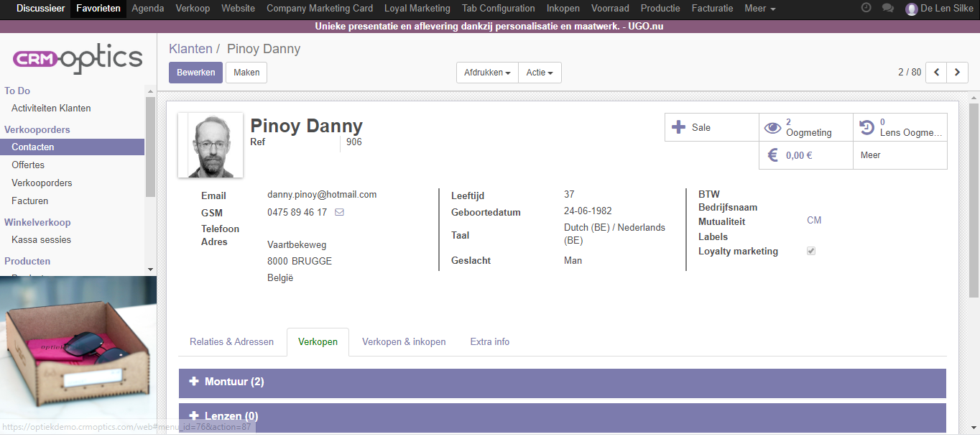980x437 pixels.
Task: Switch to Extra info tab
Action: [490, 342]
